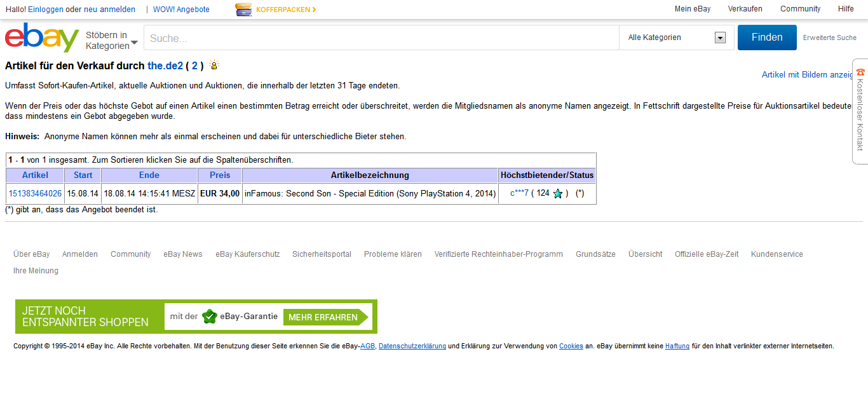The height and width of the screenshot is (403, 868).
Task: Open the Haftung link
Action: [x=677, y=346]
